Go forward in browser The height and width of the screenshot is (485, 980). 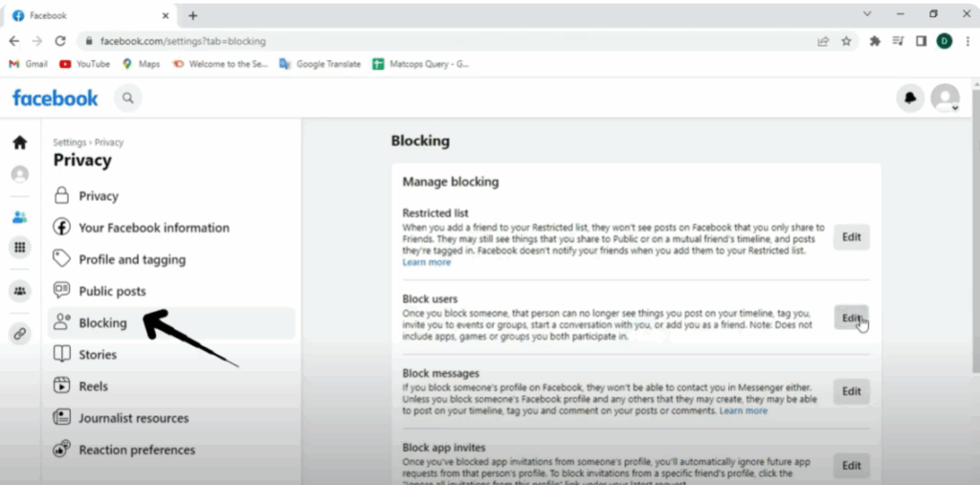[37, 41]
